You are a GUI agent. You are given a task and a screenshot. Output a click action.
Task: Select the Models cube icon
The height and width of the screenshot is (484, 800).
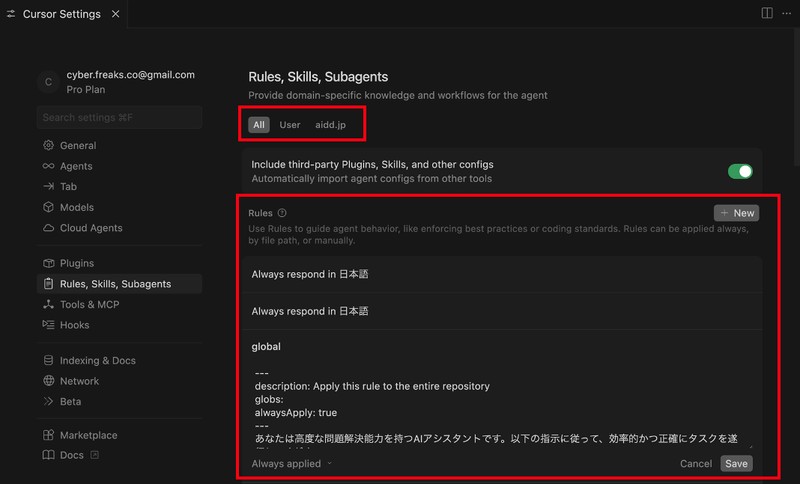click(48, 207)
